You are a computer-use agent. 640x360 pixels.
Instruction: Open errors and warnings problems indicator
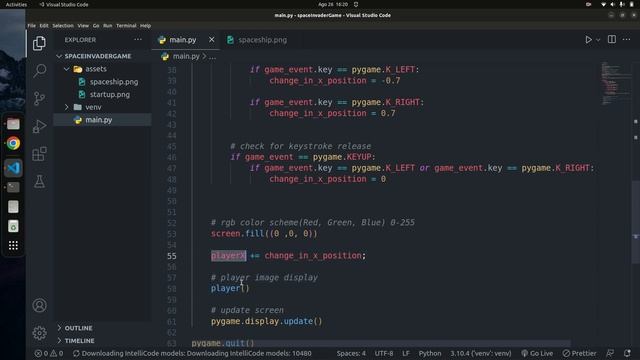(49, 353)
